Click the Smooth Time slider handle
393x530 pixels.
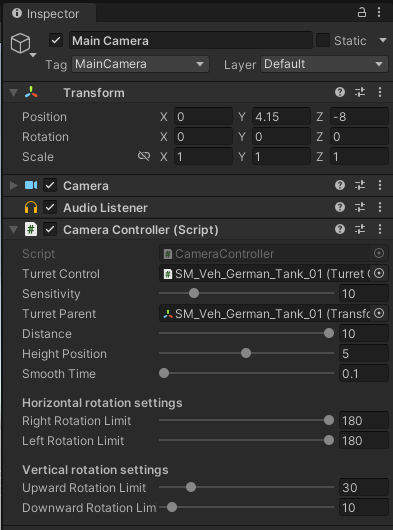(x=164, y=373)
